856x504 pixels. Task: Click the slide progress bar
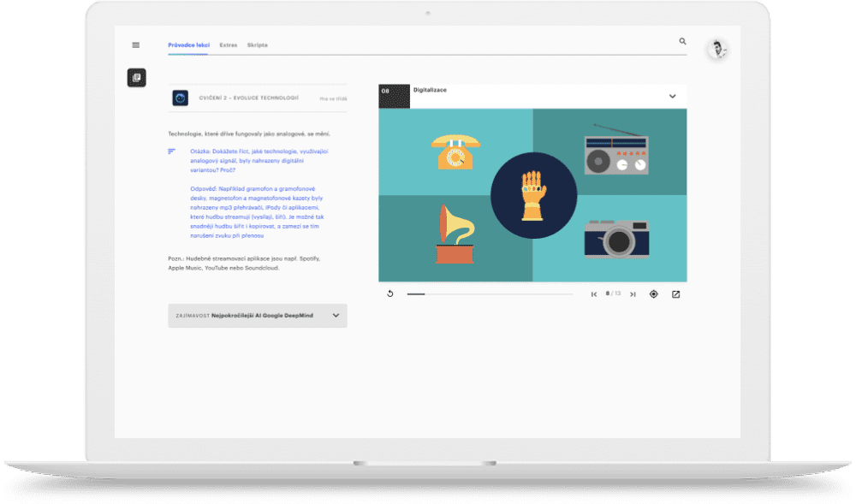coord(490,294)
